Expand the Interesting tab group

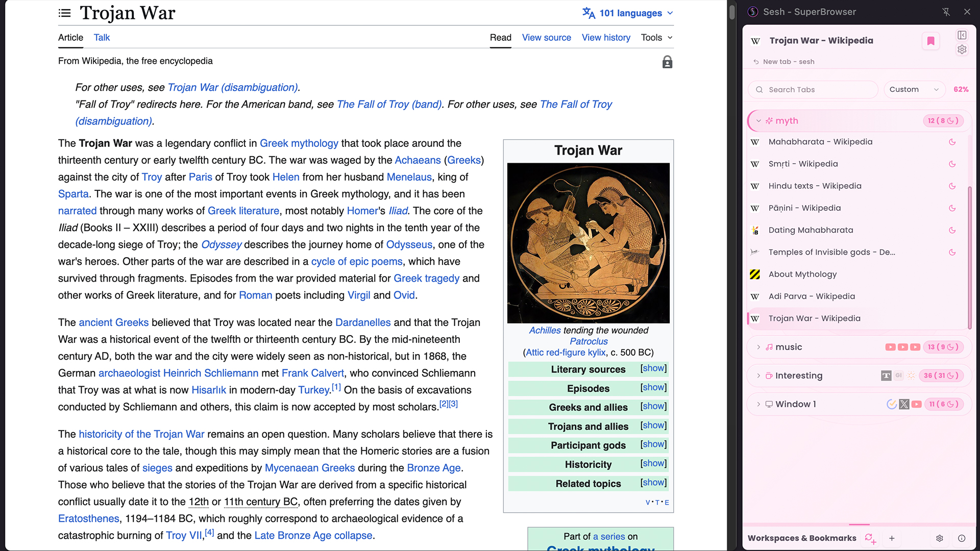click(758, 375)
